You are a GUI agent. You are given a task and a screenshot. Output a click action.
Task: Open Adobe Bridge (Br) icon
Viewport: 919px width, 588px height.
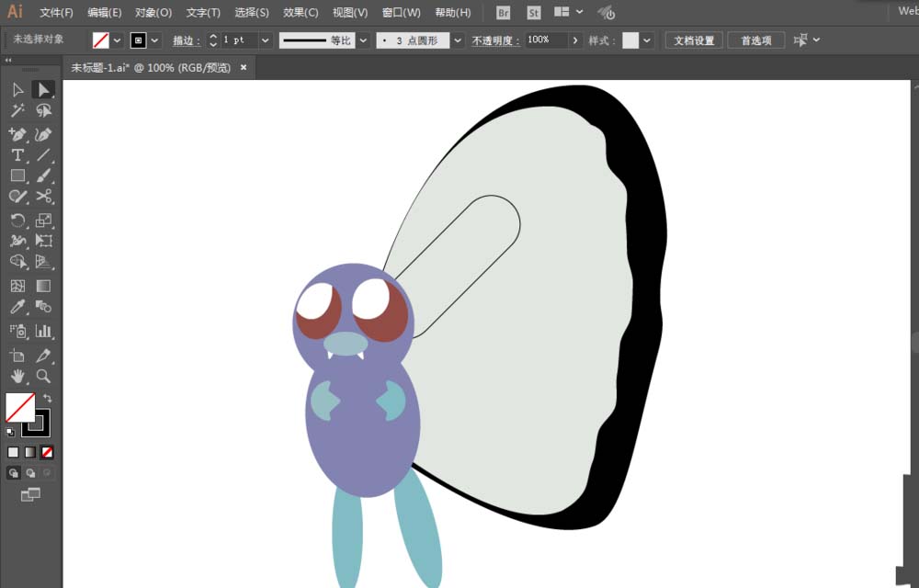[503, 12]
